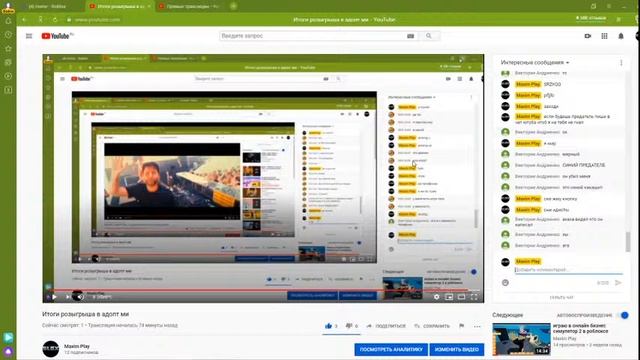Play the outer video player
This screenshot has width=640, height=360.
coord(54,297)
